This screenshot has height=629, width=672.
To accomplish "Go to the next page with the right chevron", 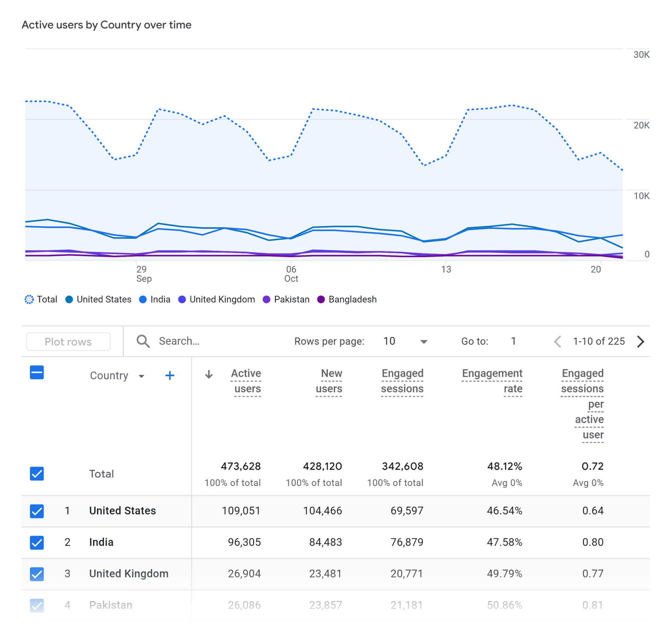I will (640, 341).
